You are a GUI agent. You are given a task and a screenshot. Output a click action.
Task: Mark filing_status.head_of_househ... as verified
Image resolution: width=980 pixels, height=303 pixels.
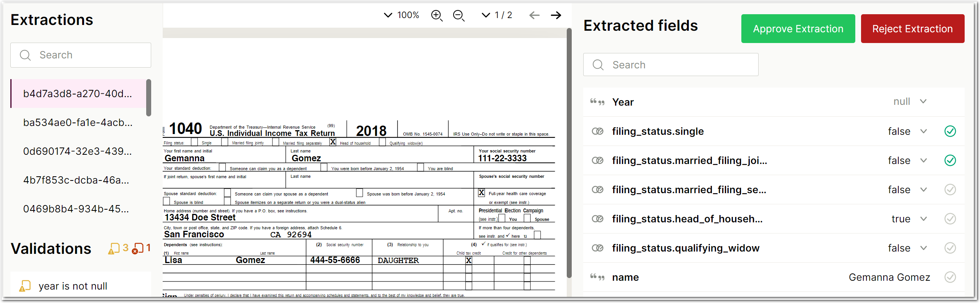pyautogui.click(x=950, y=219)
